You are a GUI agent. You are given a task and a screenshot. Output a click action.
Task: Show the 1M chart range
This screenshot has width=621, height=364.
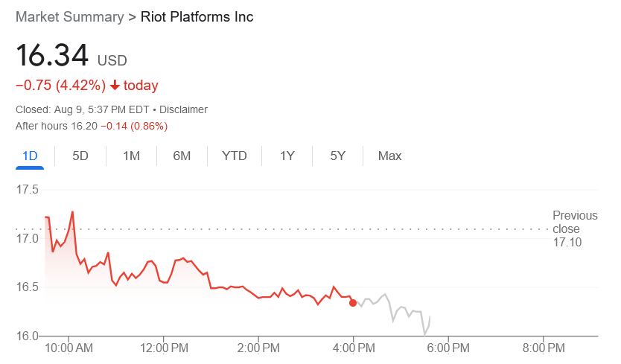[x=131, y=156]
